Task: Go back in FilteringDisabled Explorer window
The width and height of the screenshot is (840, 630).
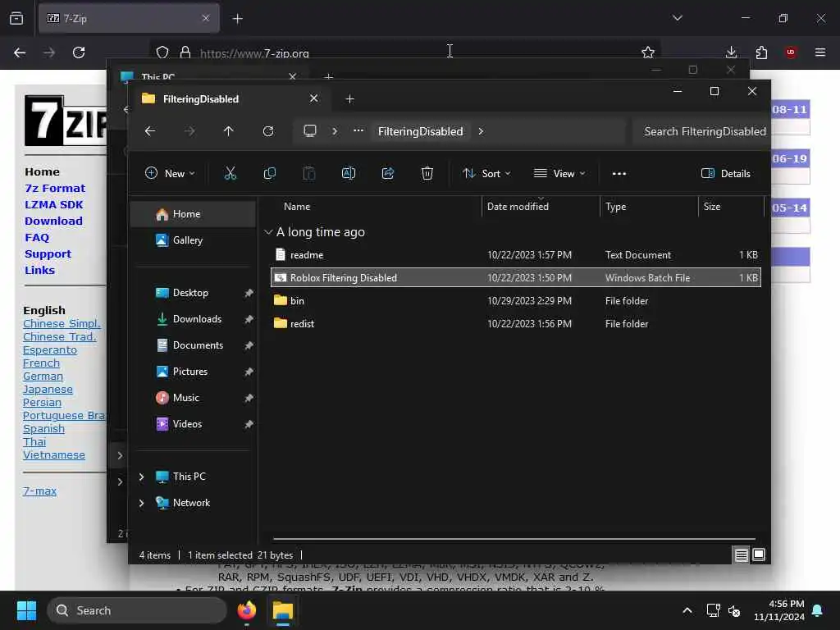Action: point(150,131)
